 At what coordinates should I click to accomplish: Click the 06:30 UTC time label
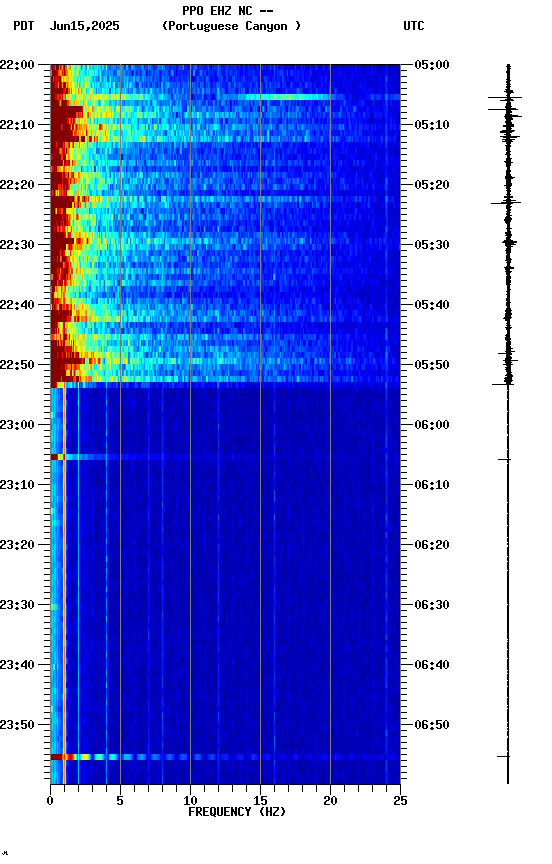click(x=432, y=605)
